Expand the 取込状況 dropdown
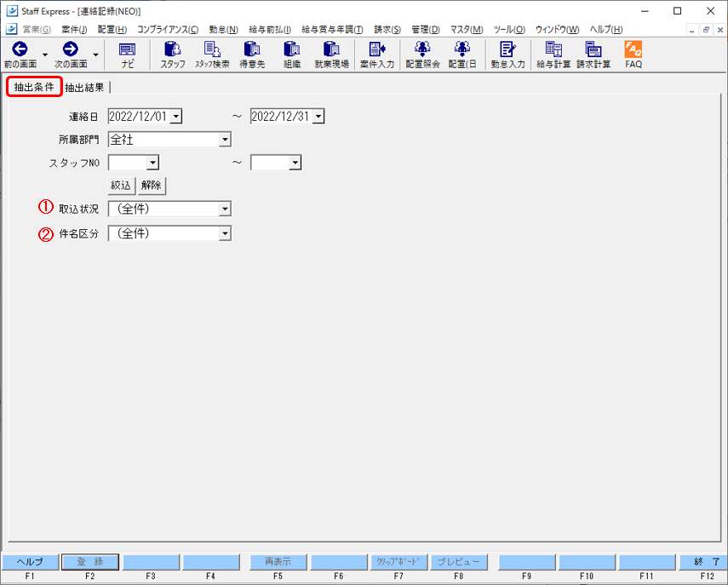The height and width of the screenshot is (585, 728). tap(225, 209)
